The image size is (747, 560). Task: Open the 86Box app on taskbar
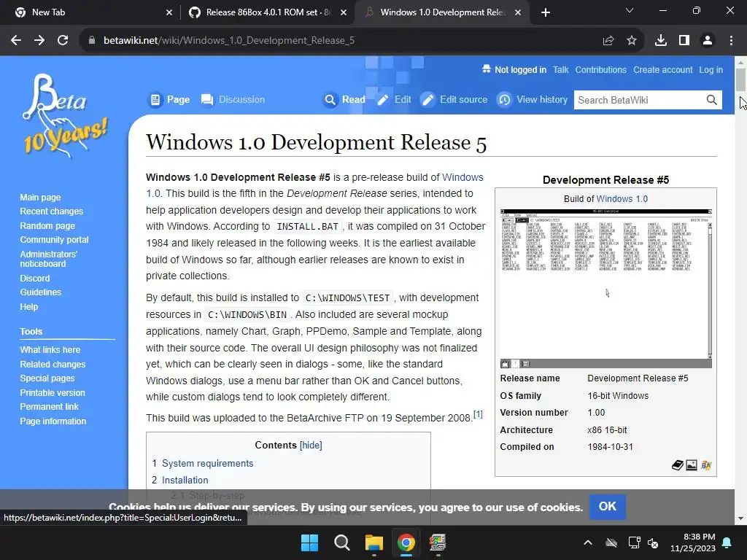point(438,542)
